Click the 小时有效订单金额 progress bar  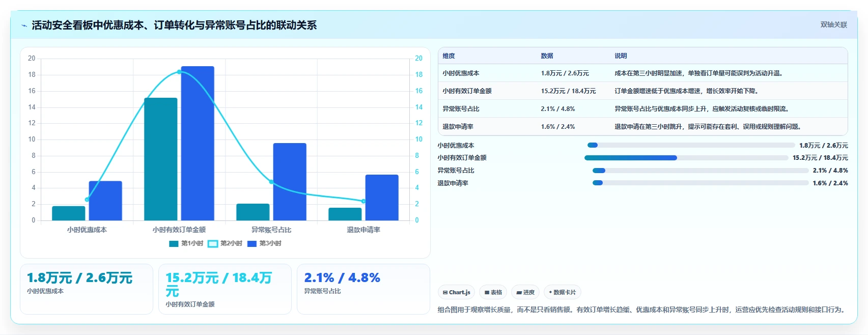click(686, 158)
